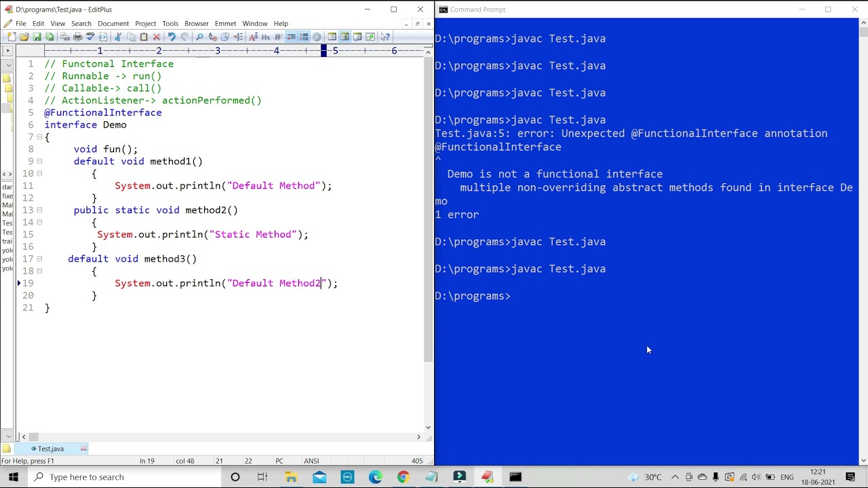Close the Test.java tab with its X
Screen dimensions: 868x488
tap(83, 449)
